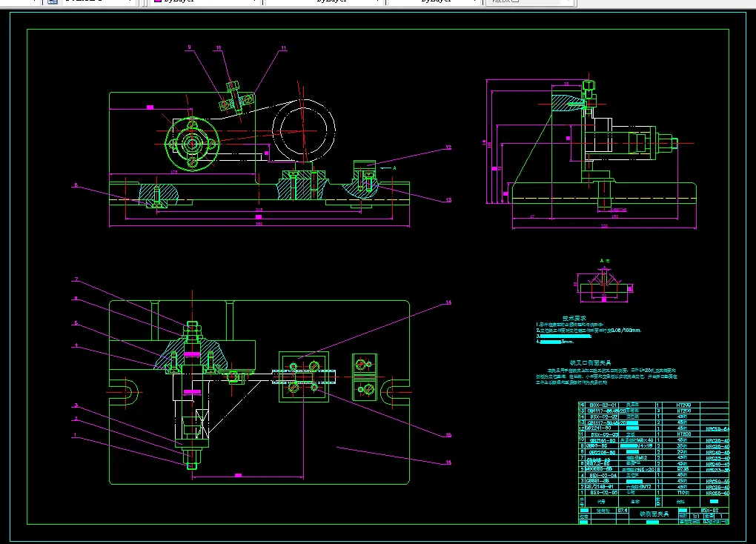Image resolution: width=756 pixels, height=544 pixels.
Task: Click the '铣侧面夹具' title block name
Action: (654, 514)
